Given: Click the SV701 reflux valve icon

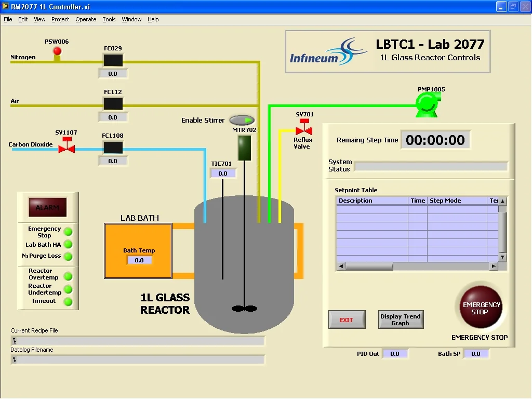Looking at the screenshot, I should click(x=304, y=129).
